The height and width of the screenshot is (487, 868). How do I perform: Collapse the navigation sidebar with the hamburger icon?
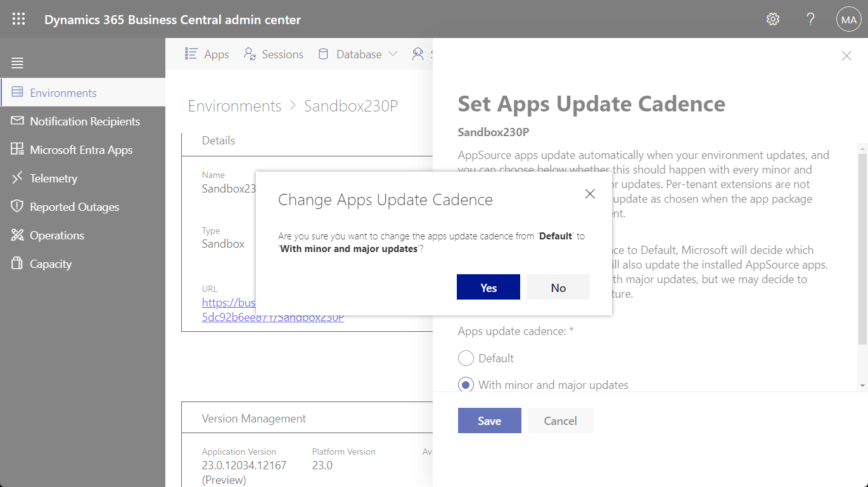(x=17, y=63)
